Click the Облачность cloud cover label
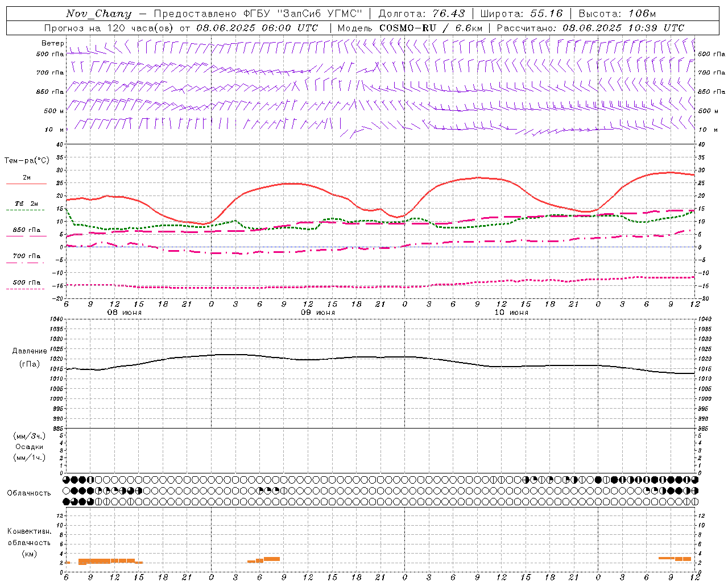Screen dimensions: 728x582 [x=29, y=493]
